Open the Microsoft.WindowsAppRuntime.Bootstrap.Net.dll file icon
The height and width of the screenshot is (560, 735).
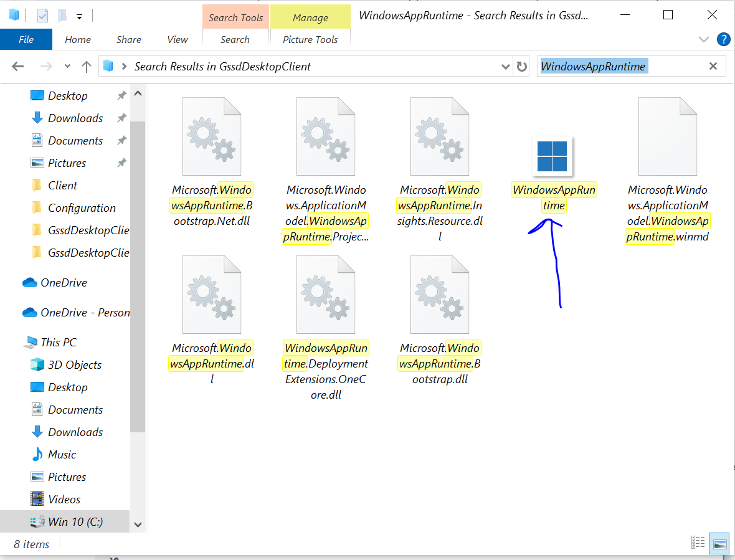pyautogui.click(x=211, y=136)
